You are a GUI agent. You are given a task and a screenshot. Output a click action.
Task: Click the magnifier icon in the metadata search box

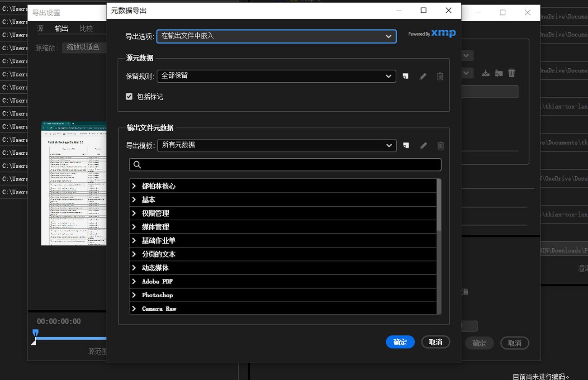(x=138, y=165)
